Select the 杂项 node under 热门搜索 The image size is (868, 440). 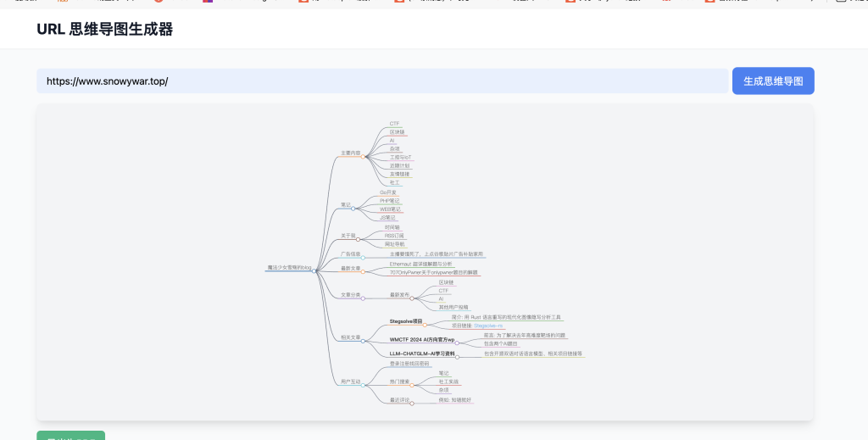(444, 390)
